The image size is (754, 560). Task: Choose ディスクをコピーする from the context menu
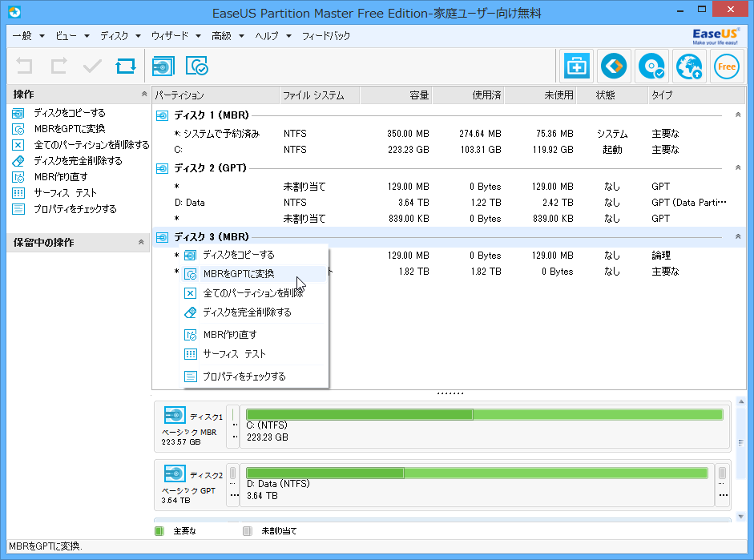coord(254,254)
